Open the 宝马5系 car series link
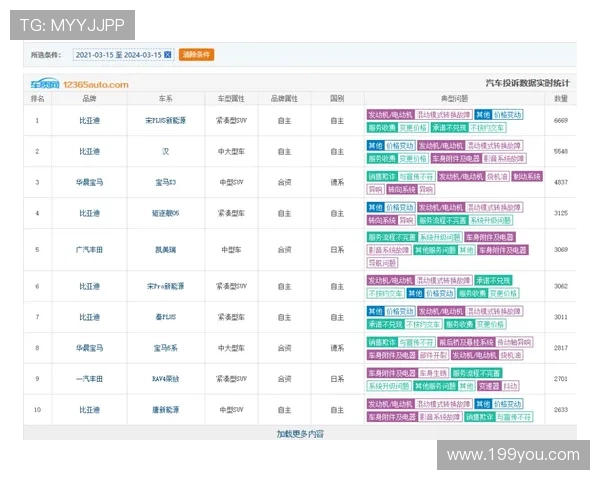The height and width of the screenshot is (480, 600). click(165, 348)
